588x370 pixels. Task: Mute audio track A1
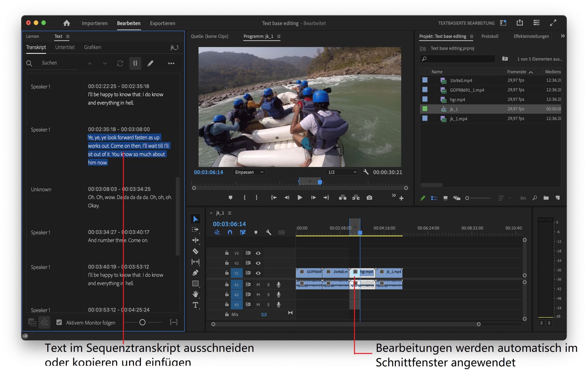tap(258, 284)
